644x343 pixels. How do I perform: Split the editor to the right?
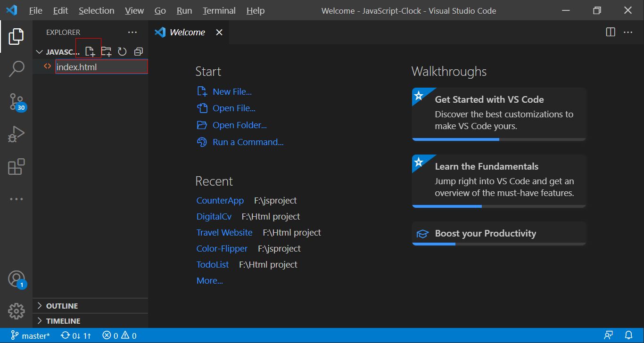611,32
